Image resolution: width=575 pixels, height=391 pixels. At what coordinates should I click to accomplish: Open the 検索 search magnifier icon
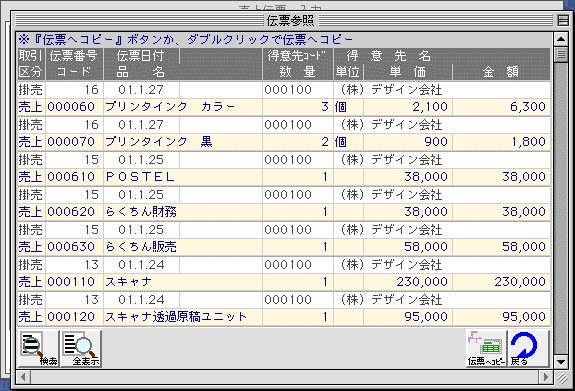[x=39, y=348]
